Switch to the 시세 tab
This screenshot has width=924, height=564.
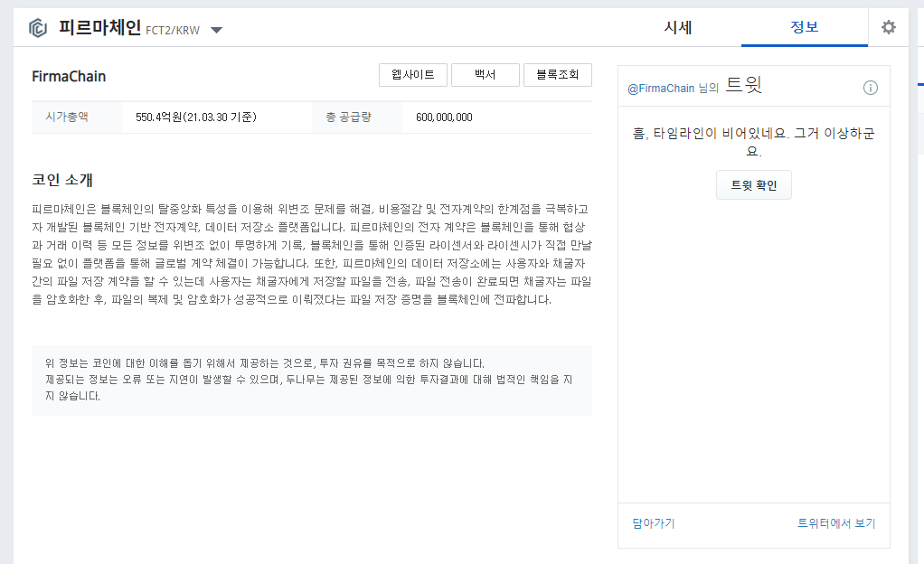[678, 27]
